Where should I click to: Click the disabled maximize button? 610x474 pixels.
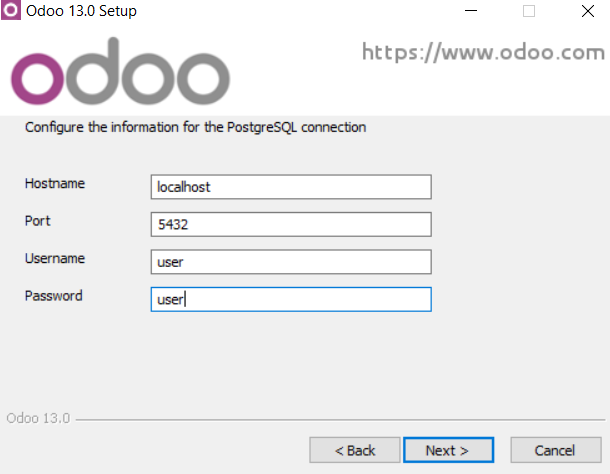(529, 11)
